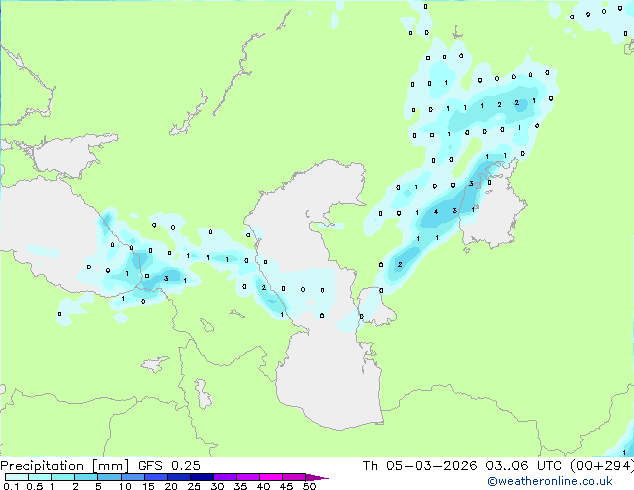The height and width of the screenshot is (490, 634).
Task: Click the legend label '0.5'
Action: (34, 486)
